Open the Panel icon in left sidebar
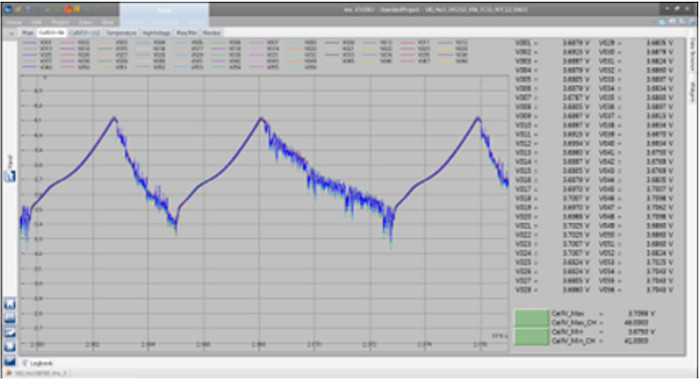Image resolution: width=700 pixels, height=380 pixels. coord(10,176)
